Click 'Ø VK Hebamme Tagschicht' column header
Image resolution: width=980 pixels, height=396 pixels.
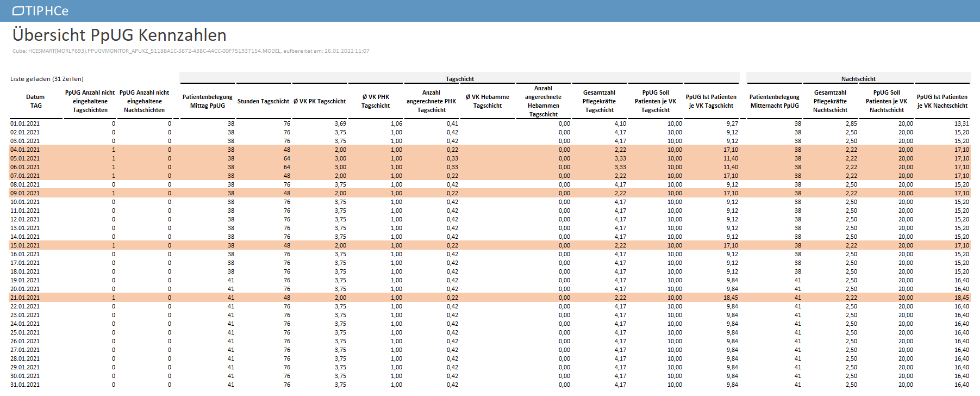tap(488, 101)
